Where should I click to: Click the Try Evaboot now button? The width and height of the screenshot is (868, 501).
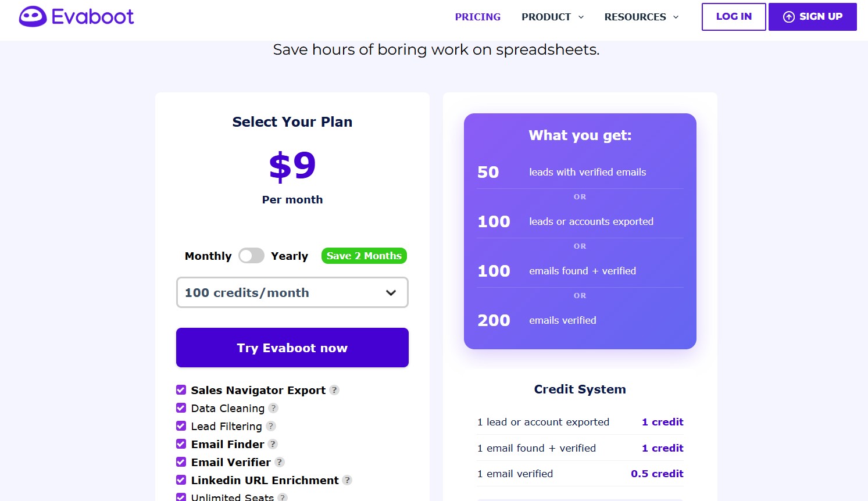[292, 348]
